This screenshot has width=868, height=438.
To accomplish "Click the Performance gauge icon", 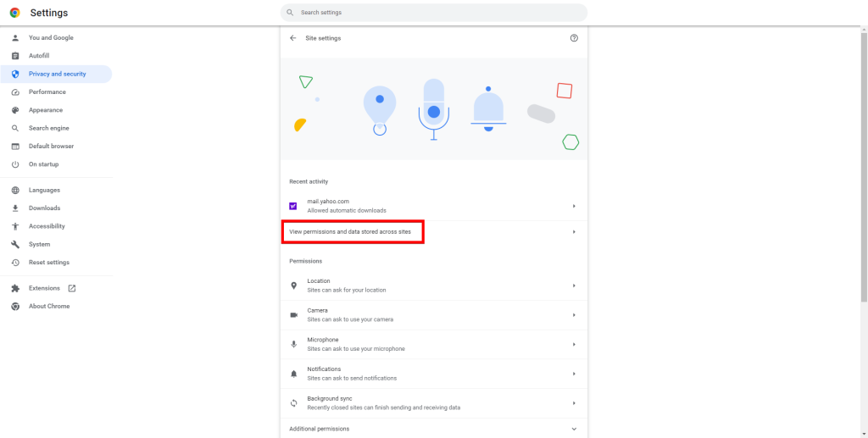I will click(x=15, y=92).
